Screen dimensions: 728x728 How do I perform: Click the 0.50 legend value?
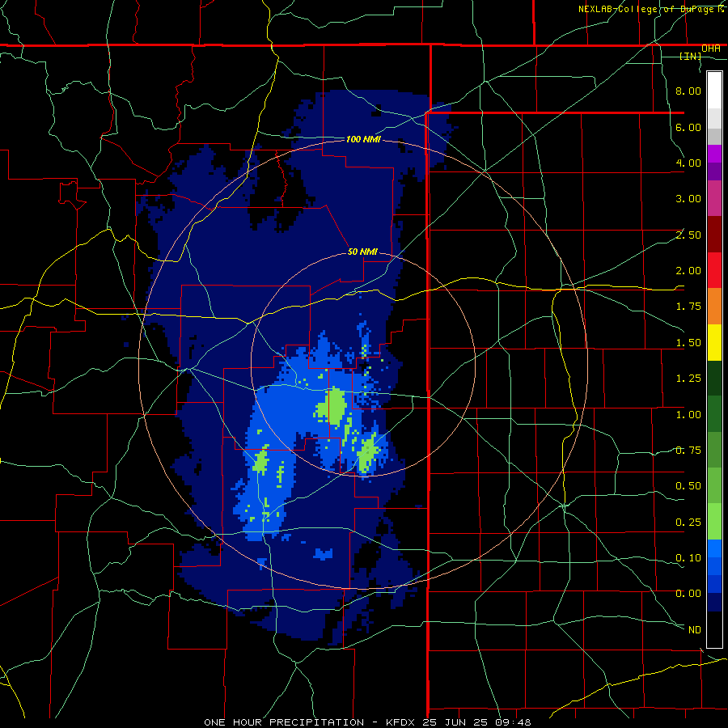tap(688, 486)
